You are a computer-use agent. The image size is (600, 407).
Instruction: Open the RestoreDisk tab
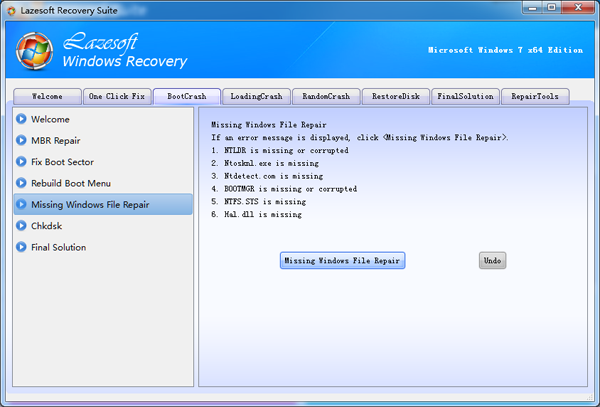coord(396,96)
